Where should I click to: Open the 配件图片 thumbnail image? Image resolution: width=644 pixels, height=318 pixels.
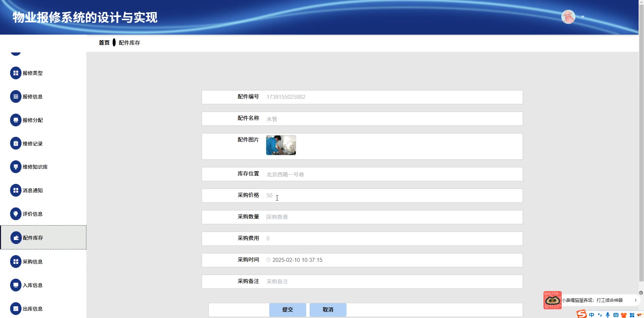(281, 145)
